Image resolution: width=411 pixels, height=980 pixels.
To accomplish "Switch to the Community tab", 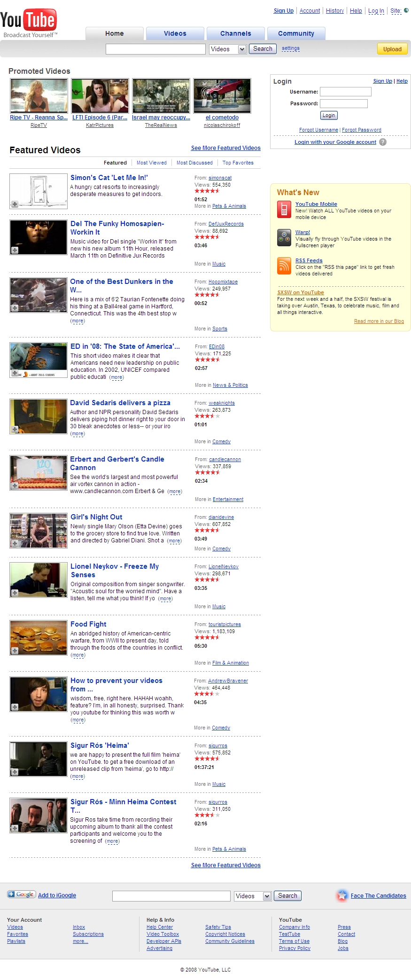I will (296, 33).
